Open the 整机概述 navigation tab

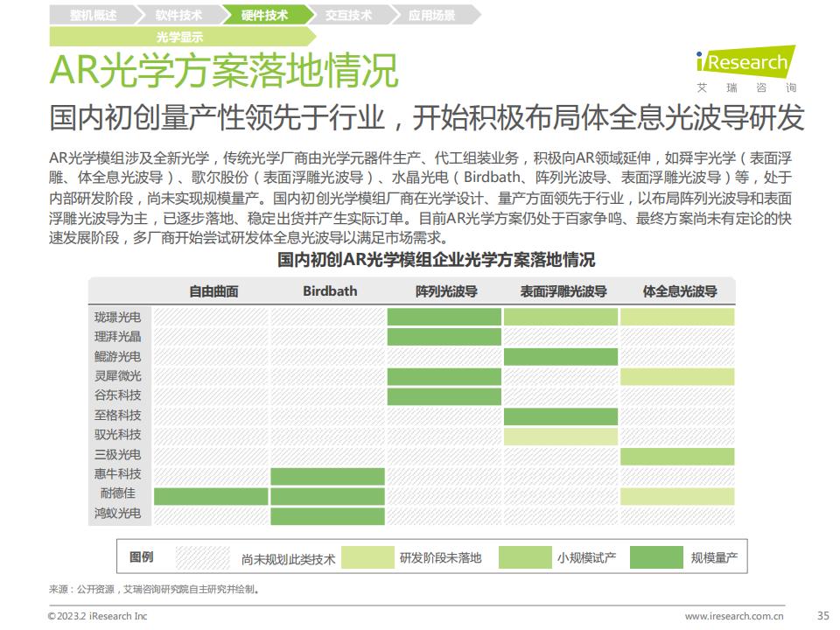[x=83, y=15]
